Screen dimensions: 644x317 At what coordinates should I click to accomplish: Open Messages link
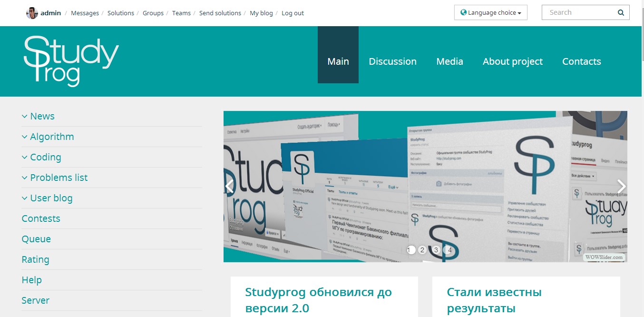pos(85,13)
